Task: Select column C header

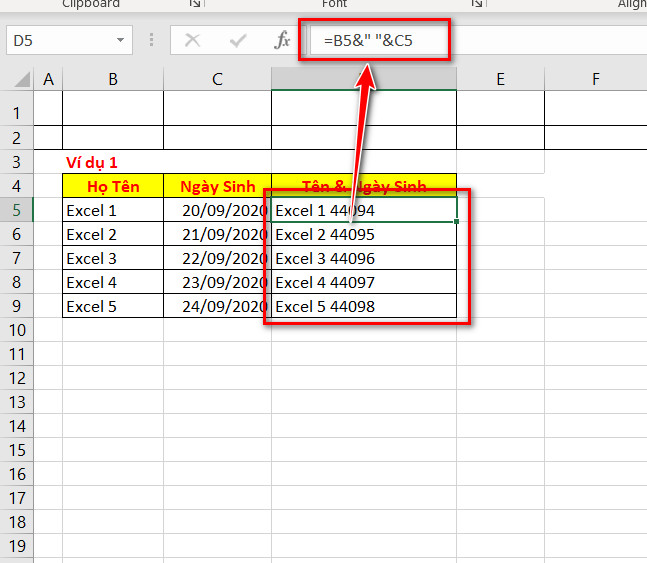Action: click(x=217, y=79)
